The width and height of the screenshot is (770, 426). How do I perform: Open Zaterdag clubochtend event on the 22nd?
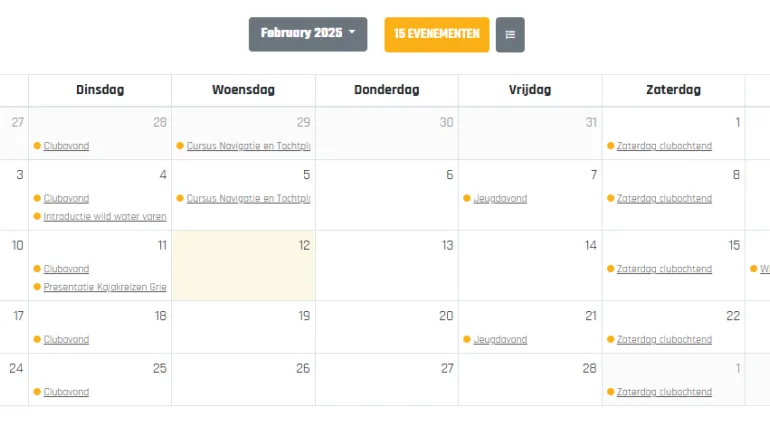click(664, 340)
